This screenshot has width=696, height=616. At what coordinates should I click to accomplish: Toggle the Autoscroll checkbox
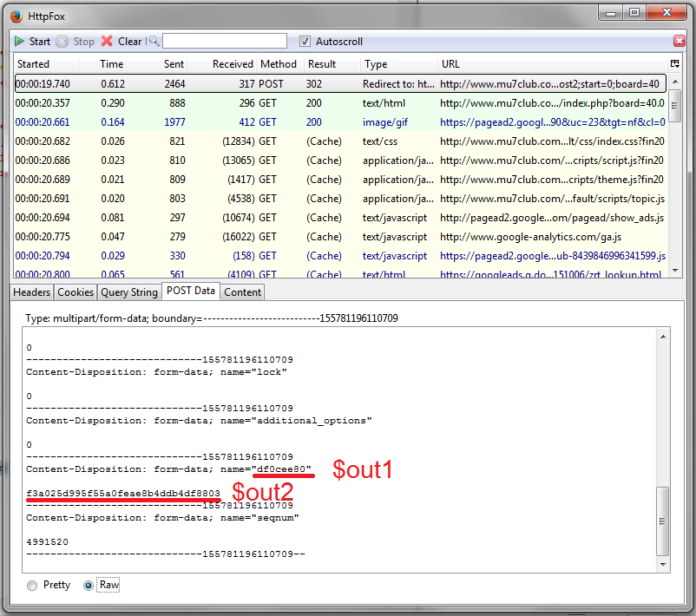(305, 42)
